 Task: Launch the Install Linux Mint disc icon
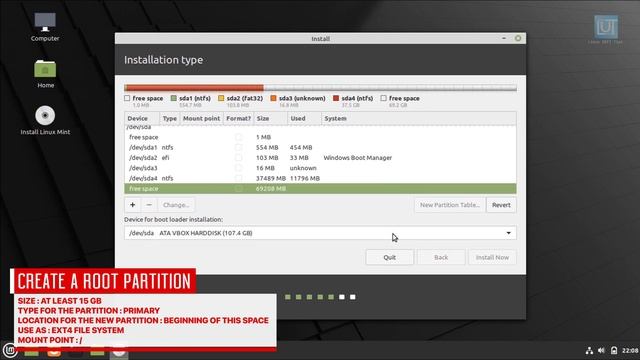[45, 120]
